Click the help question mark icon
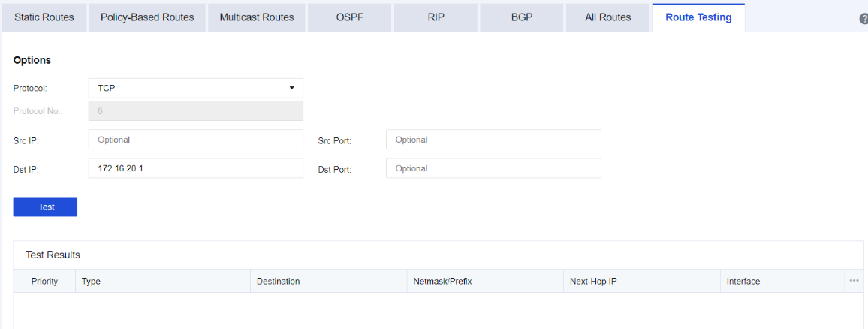This screenshot has width=868, height=329. click(x=863, y=19)
